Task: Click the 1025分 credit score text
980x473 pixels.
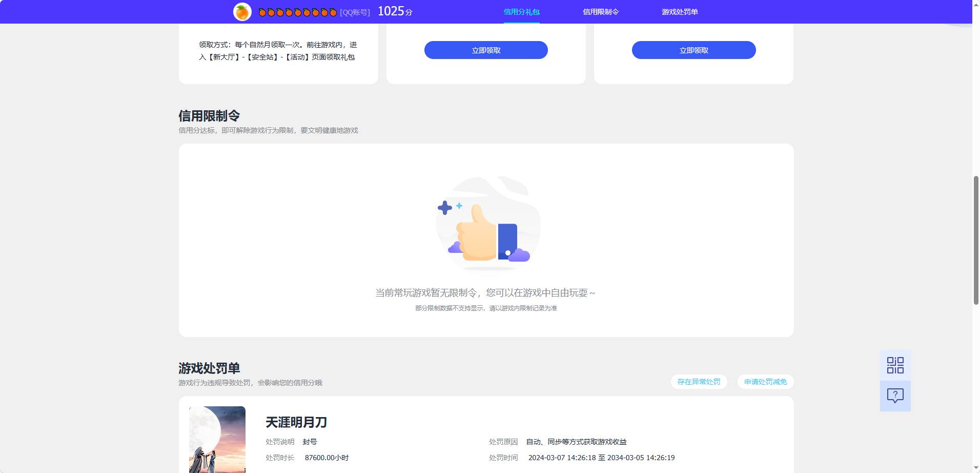Action: 395,11
